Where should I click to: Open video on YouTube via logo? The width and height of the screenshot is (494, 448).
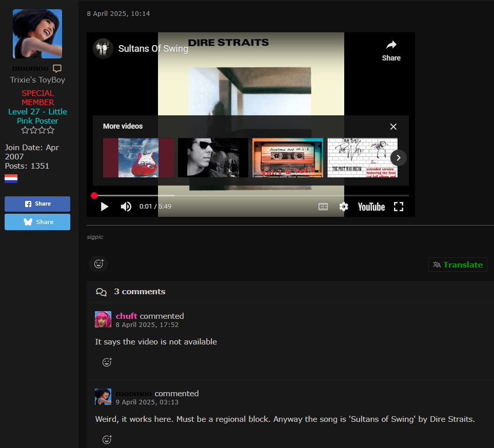click(371, 207)
